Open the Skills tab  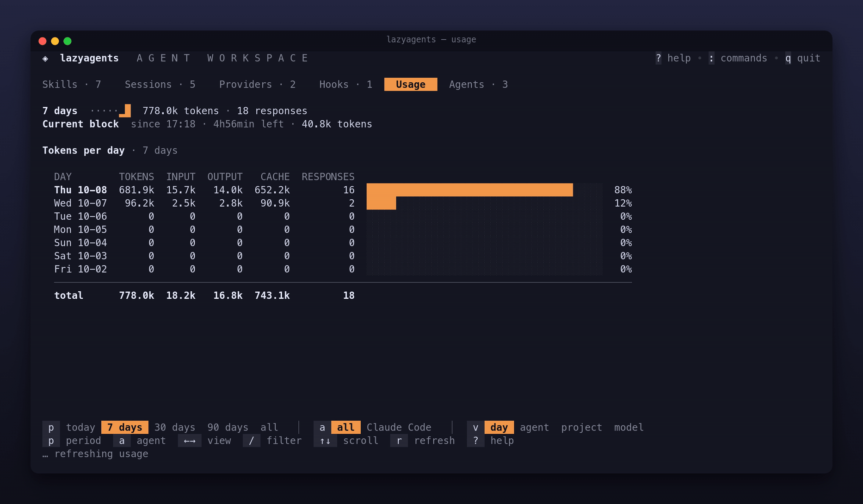click(72, 85)
